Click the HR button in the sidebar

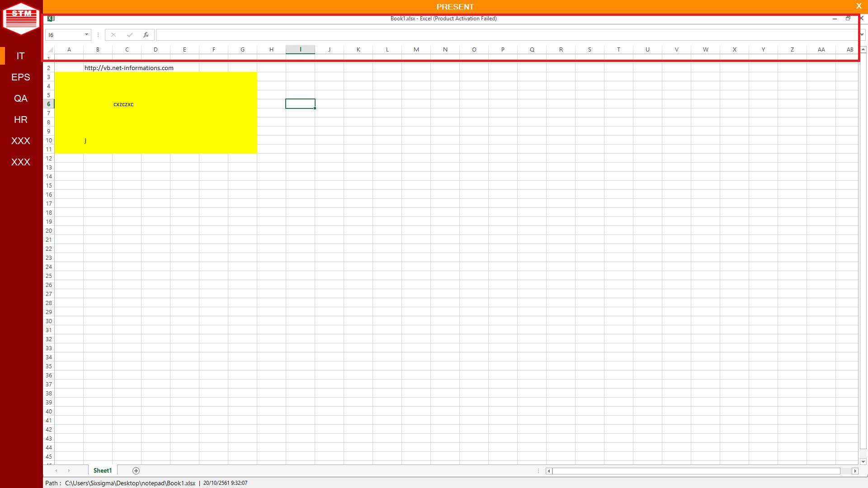(20, 119)
